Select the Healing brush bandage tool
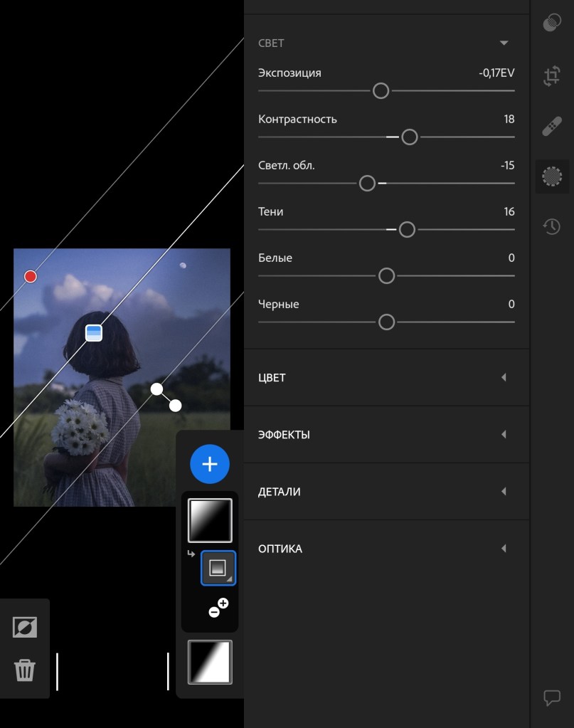The width and height of the screenshot is (574, 728). pos(552,127)
